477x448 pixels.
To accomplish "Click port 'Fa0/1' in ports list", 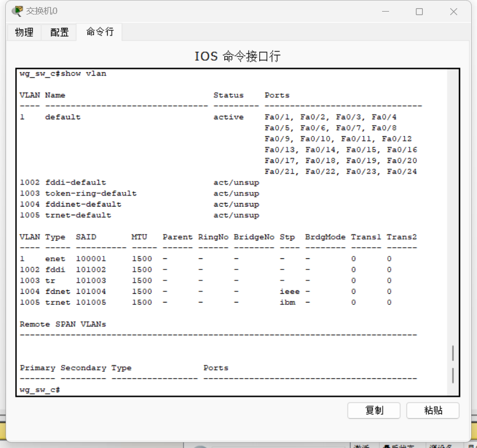I will pyautogui.click(x=277, y=117).
